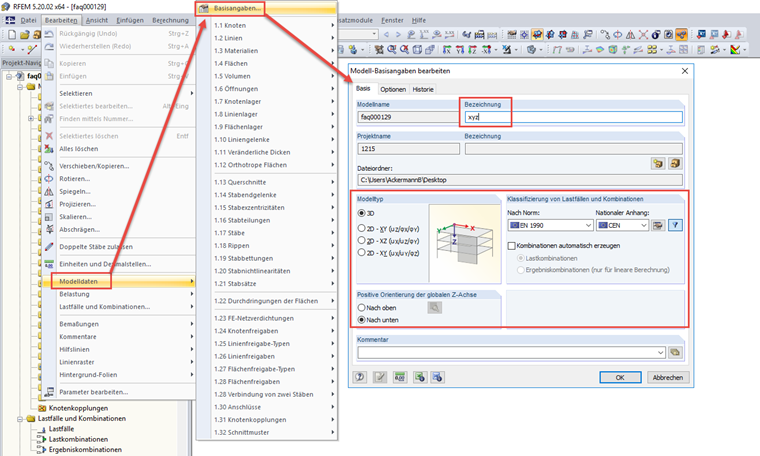Select the Basis tab
This screenshot has width=760, height=456.
[x=363, y=88]
